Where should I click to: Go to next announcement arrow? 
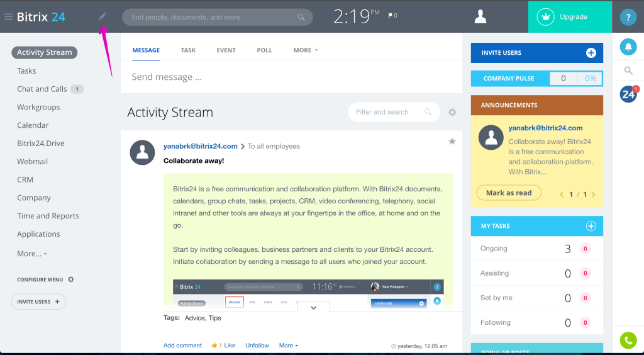594,194
